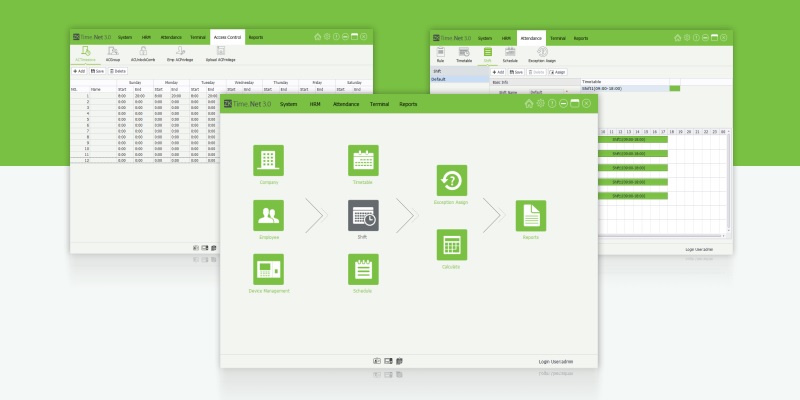
Task: Open Shift Name dropdown in Attendance window
Action: click(x=548, y=92)
